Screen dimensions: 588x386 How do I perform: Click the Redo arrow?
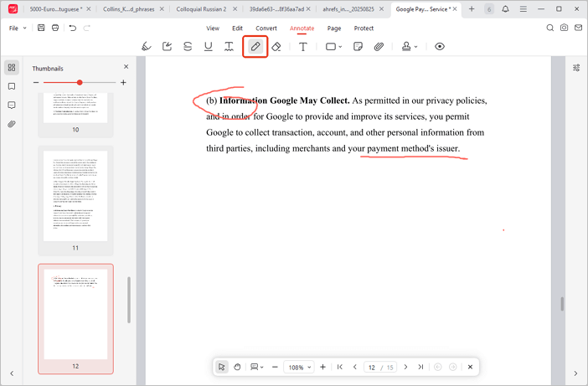[x=86, y=28]
